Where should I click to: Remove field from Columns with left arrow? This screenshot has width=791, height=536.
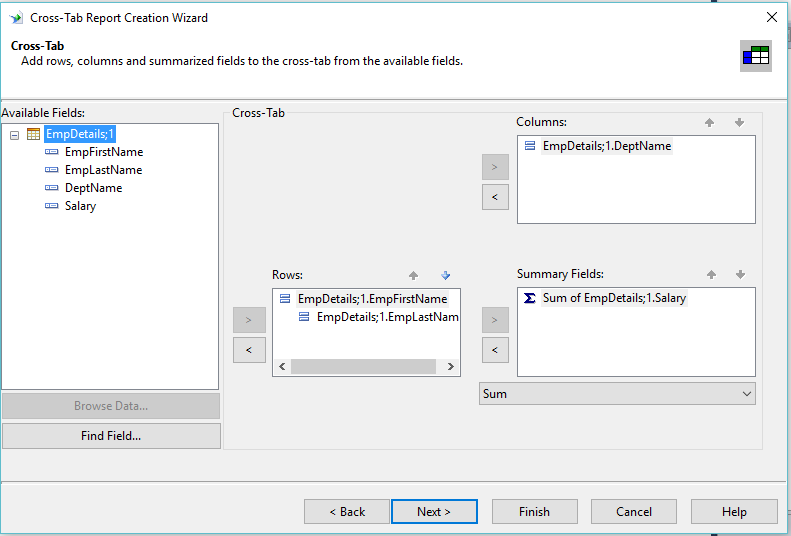(x=495, y=197)
